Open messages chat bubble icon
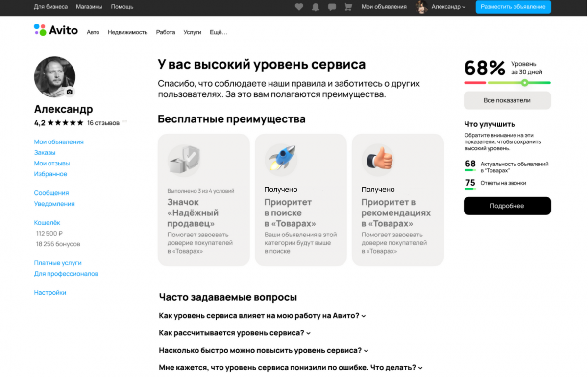The image size is (588, 377). point(332,7)
